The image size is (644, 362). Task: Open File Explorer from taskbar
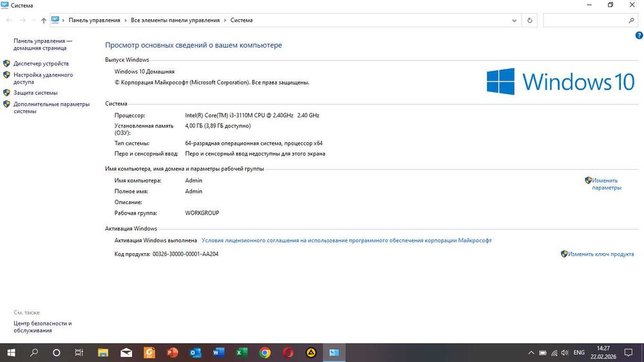click(x=102, y=352)
